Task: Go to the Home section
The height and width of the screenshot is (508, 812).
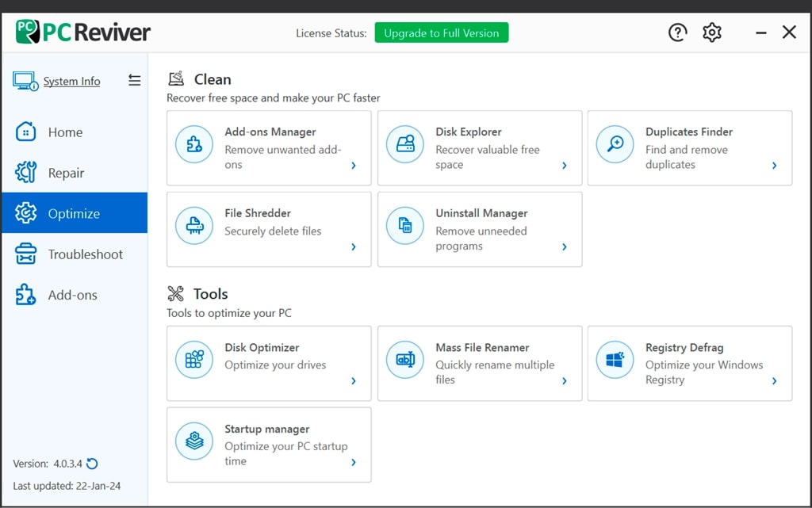Action: [65, 132]
